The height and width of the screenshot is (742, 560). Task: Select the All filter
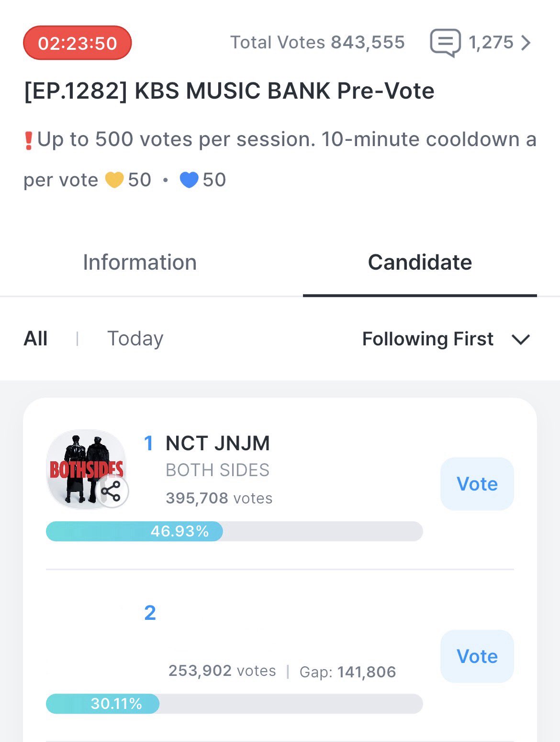35,339
